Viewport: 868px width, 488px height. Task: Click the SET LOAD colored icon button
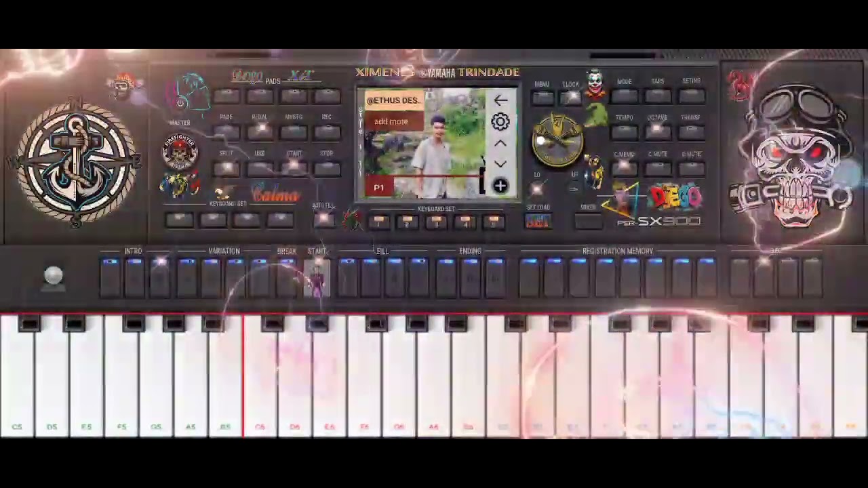tap(538, 222)
